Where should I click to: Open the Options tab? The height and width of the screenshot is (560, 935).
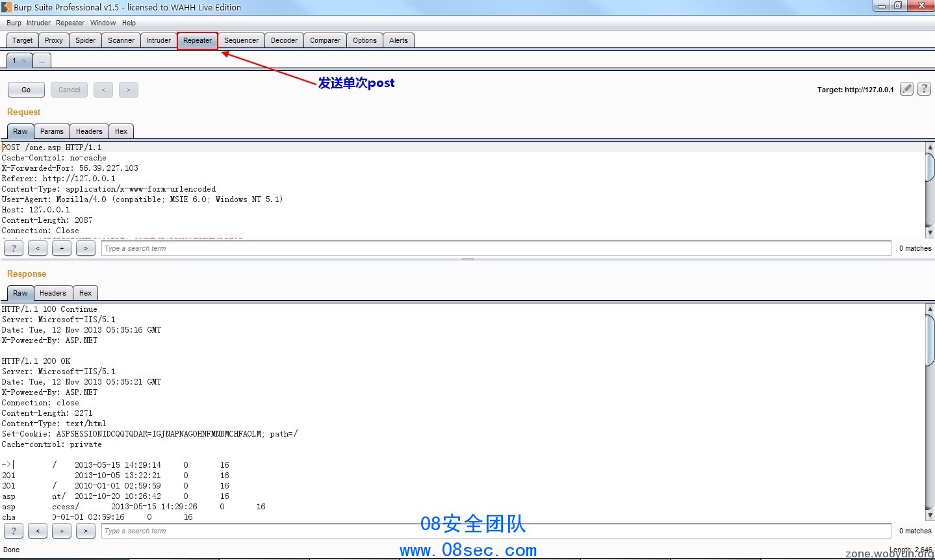tap(365, 40)
